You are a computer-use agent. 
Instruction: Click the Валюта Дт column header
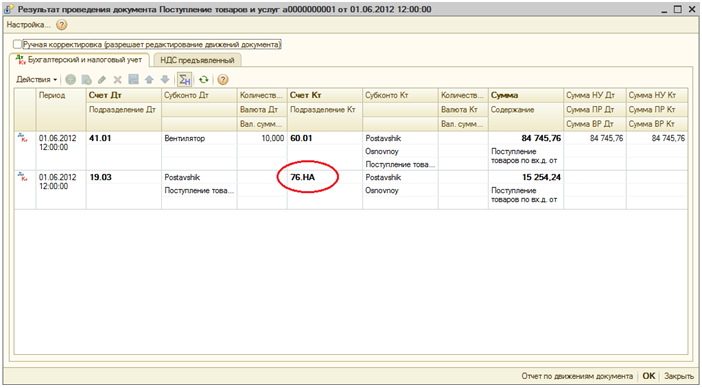coord(262,110)
